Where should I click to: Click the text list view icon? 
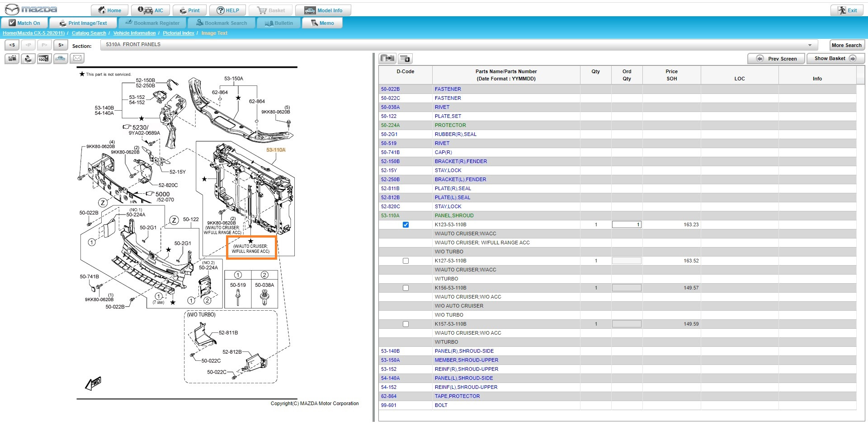coord(12,58)
